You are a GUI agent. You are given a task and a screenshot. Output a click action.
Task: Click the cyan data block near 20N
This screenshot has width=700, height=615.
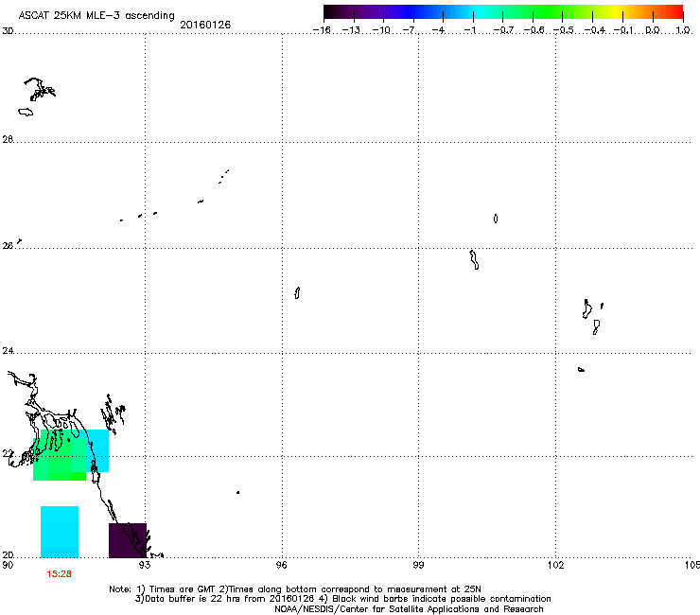click(x=60, y=532)
